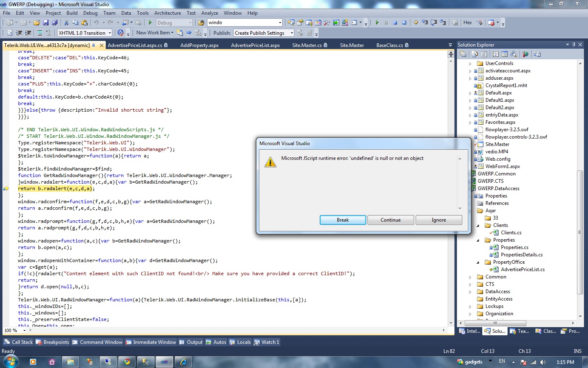The image size is (588, 368).
Task: Click Show All Files in Solution Explorer
Action: [x=474, y=54]
